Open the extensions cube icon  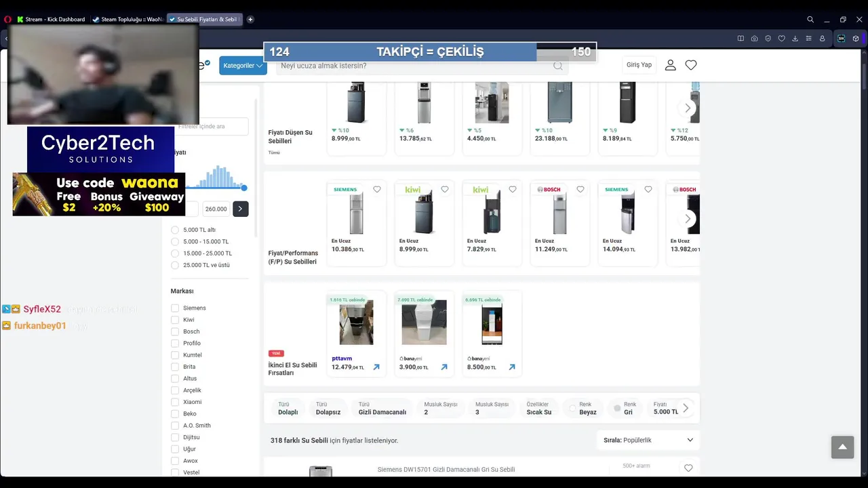coord(856,39)
